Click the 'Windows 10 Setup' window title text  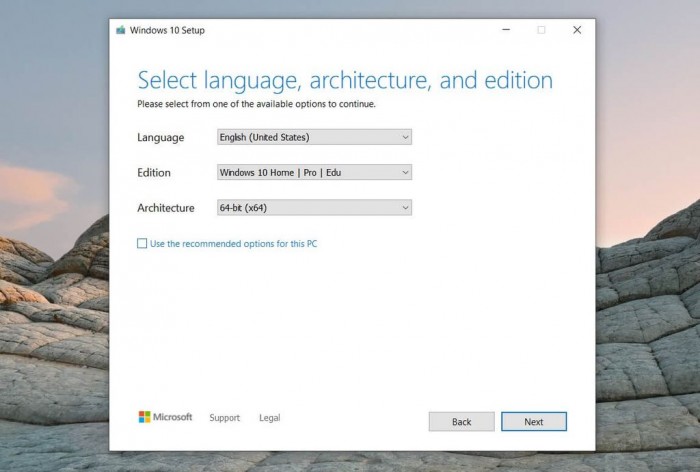(167, 30)
